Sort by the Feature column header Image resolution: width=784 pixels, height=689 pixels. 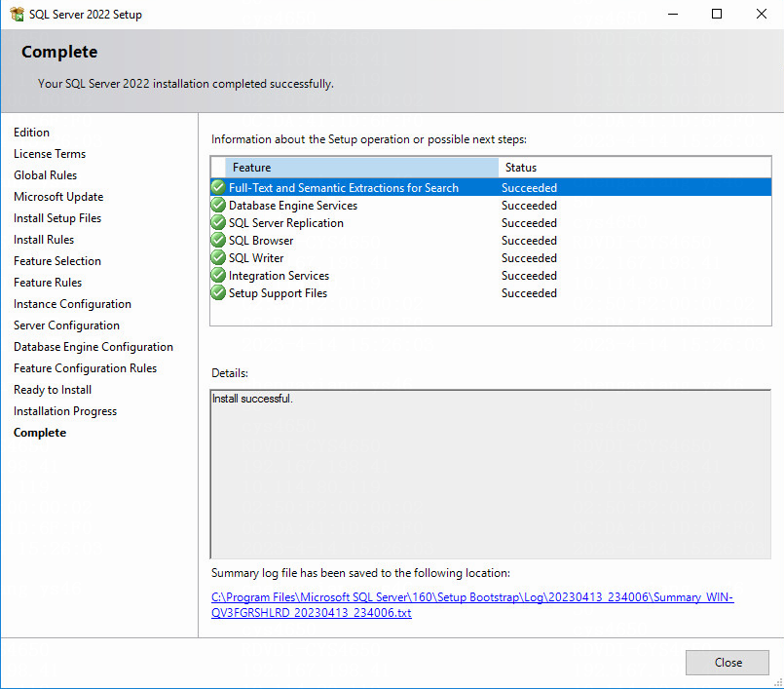pyautogui.click(x=361, y=167)
